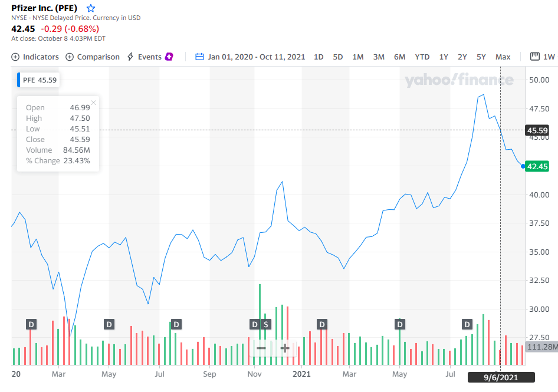The image size is (558, 392).
Task: Show the Max historical range
Action: pyautogui.click(x=503, y=57)
